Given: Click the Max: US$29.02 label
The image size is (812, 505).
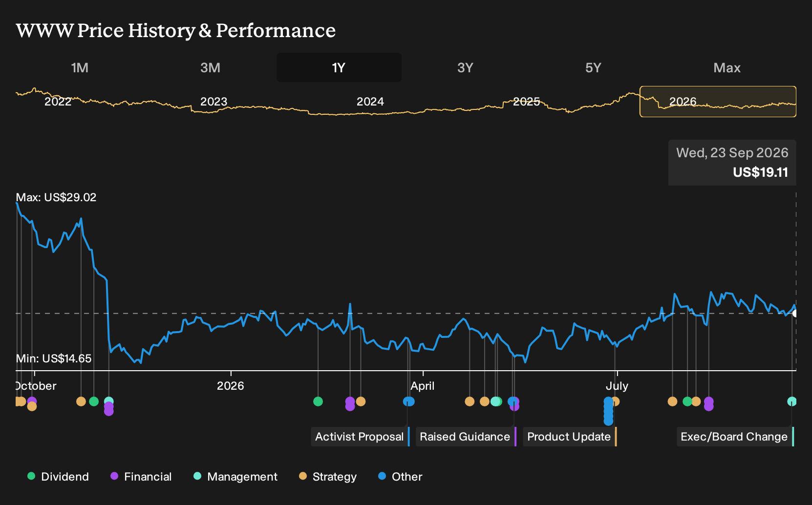Looking at the screenshot, I should pyautogui.click(x=56, y=197).
